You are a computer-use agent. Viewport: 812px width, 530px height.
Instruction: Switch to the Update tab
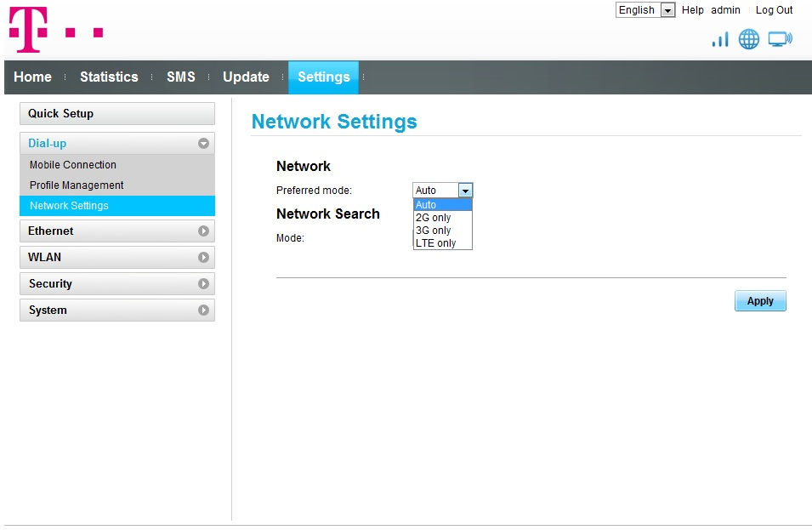tap(246, 77)
